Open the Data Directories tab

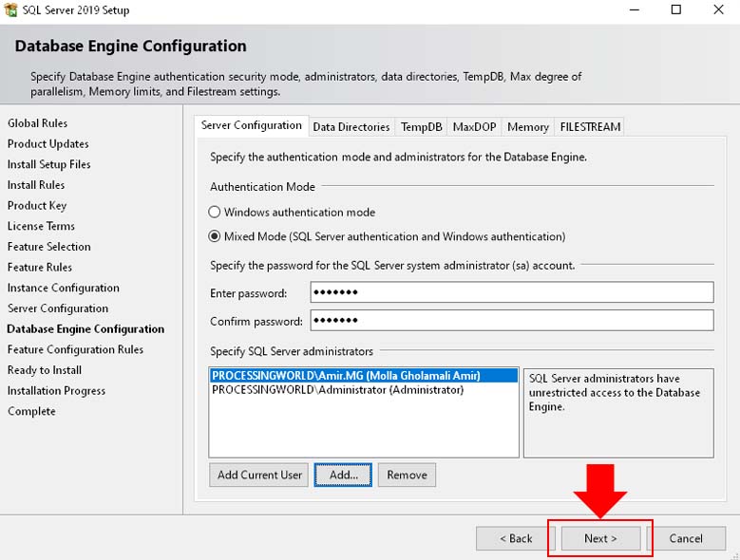(x=351, y=127)
